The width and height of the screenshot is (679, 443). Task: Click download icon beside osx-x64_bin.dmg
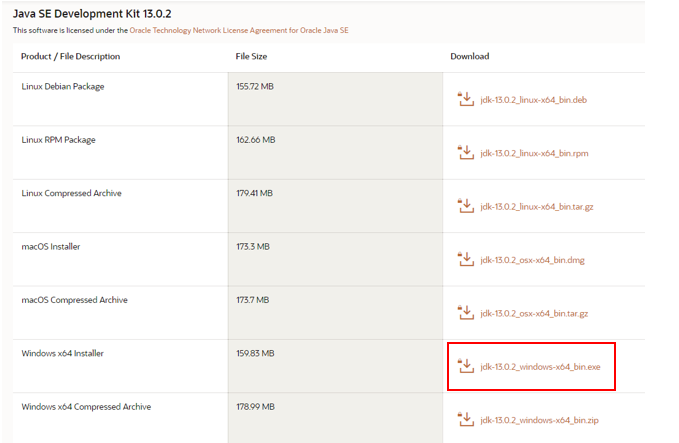[466, 259]
